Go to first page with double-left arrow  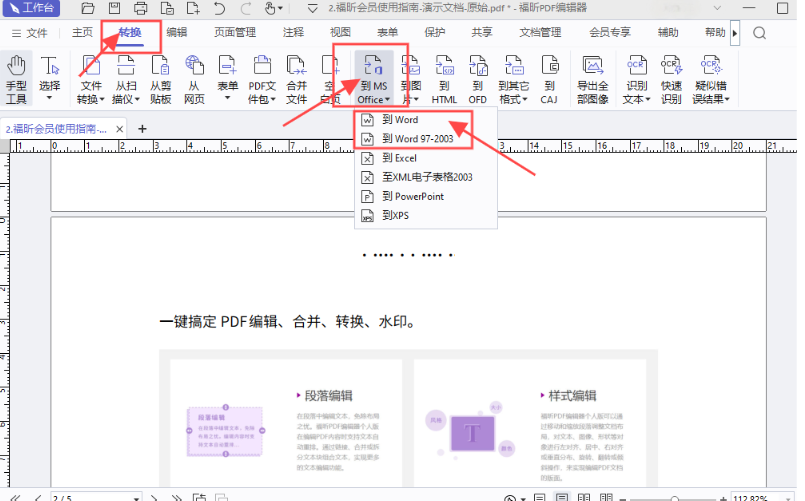click(15, 497)
